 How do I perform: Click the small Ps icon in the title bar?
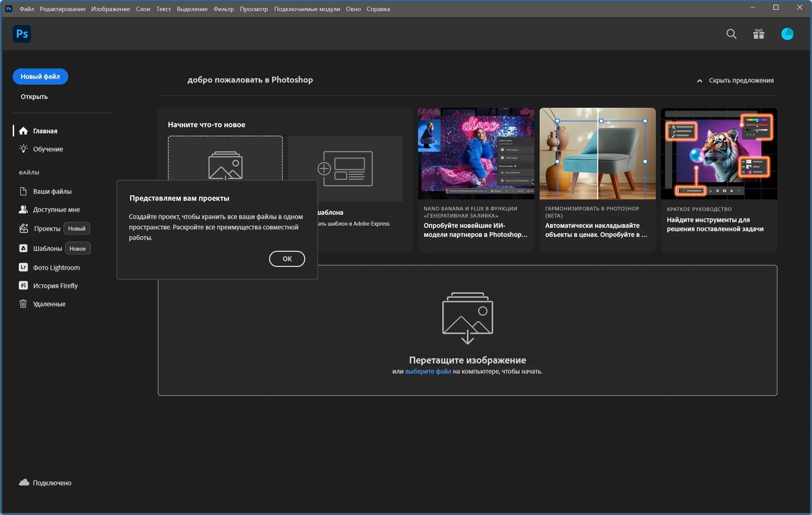coord(9,9)
